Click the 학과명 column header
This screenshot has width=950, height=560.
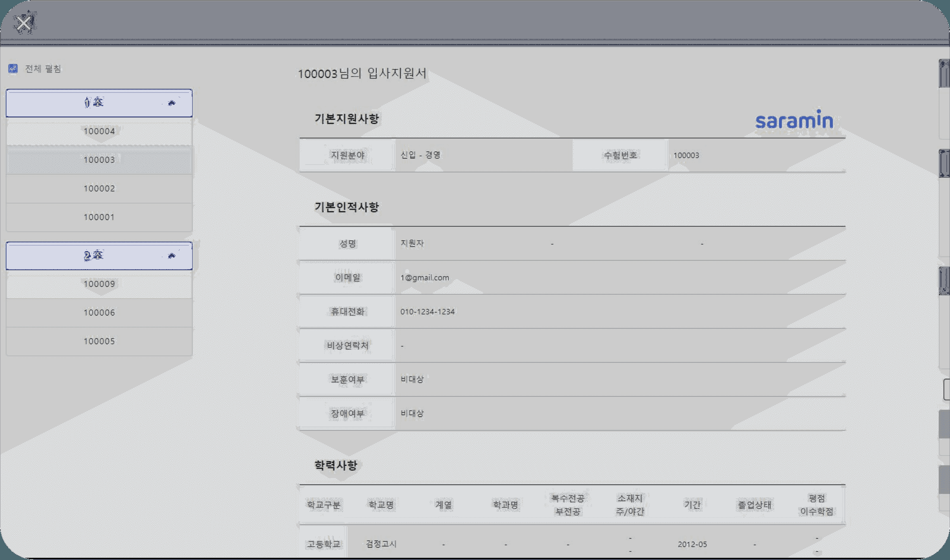pos(506,505)
